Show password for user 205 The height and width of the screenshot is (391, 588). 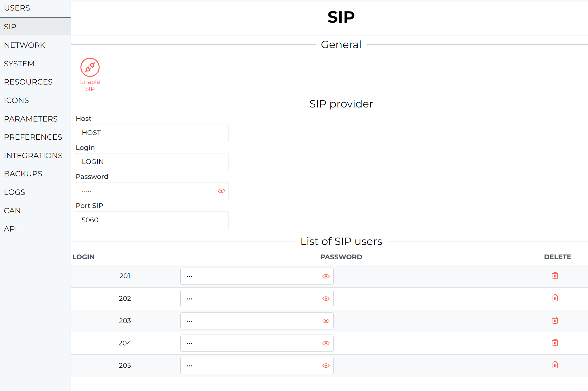(x=326, y=365)
